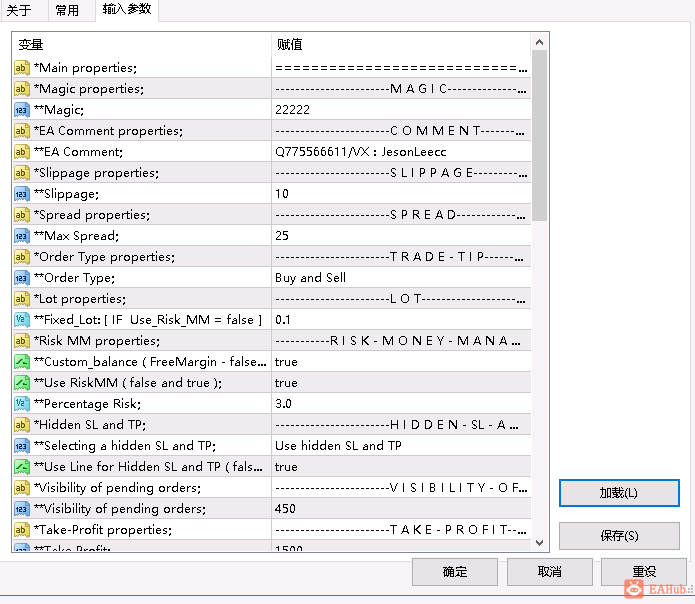Select the **Slippage; variable name
695x604 pixels.
pyautogui.click(x=66, y=194)
